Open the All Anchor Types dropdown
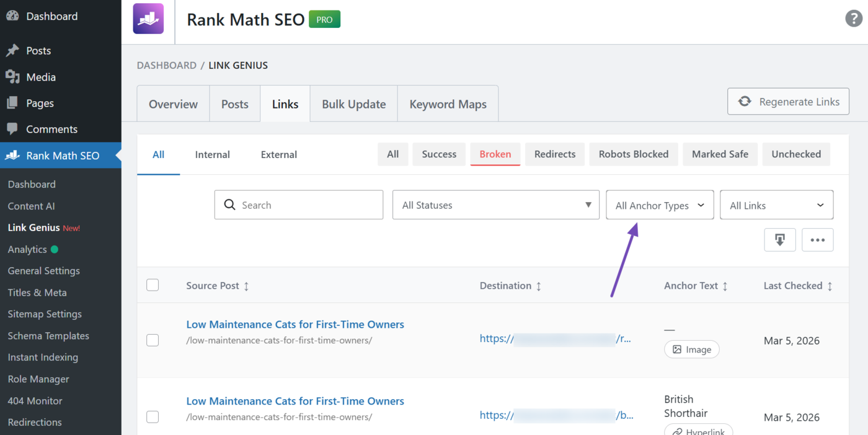The height and width of the screenshot is (435, 868). [660, 205]
